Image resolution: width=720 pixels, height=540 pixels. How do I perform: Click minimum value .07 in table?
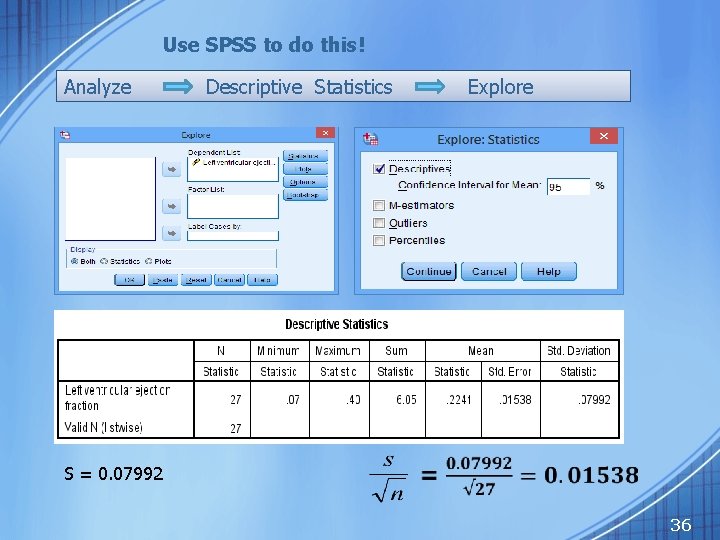292,399
